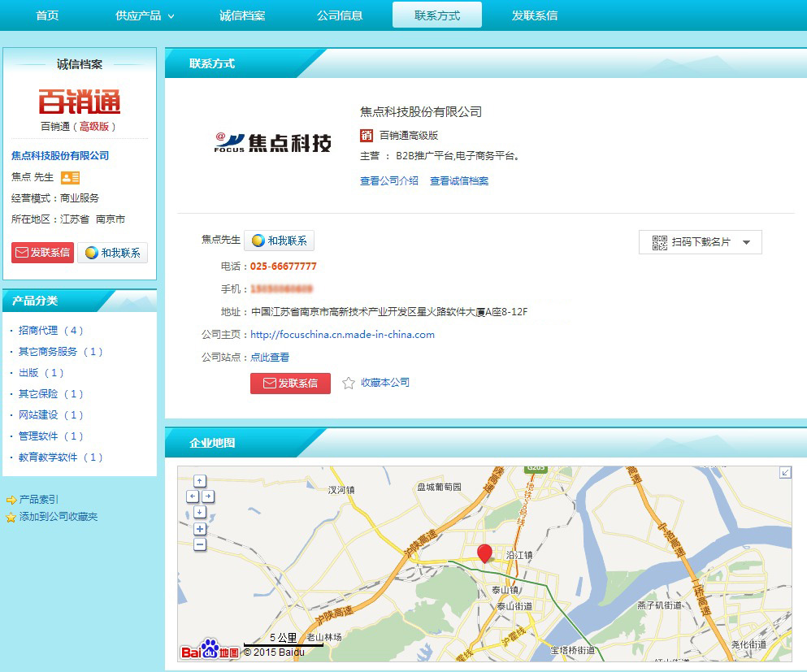Click the phone number 025-66677777

point(283,266)
